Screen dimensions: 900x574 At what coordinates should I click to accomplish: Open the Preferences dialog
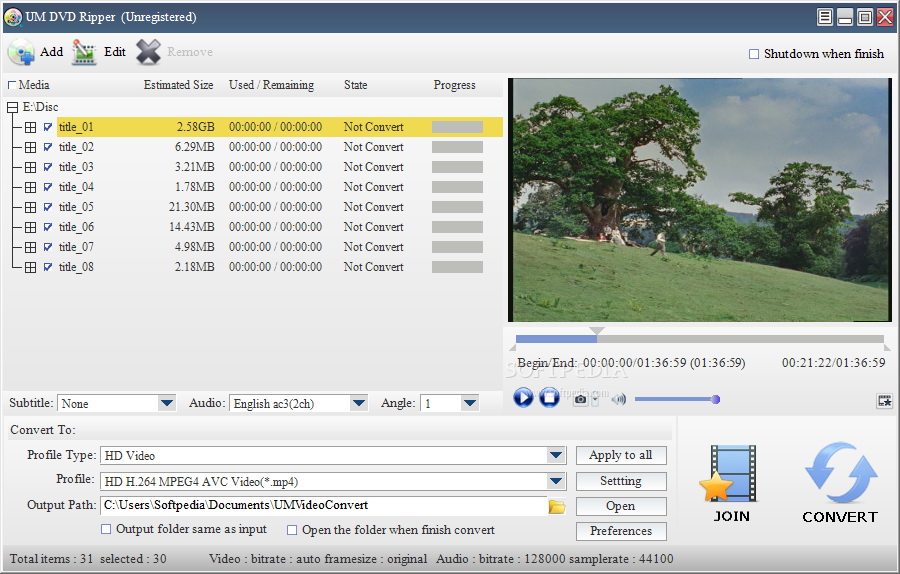[x=620, y=531]
